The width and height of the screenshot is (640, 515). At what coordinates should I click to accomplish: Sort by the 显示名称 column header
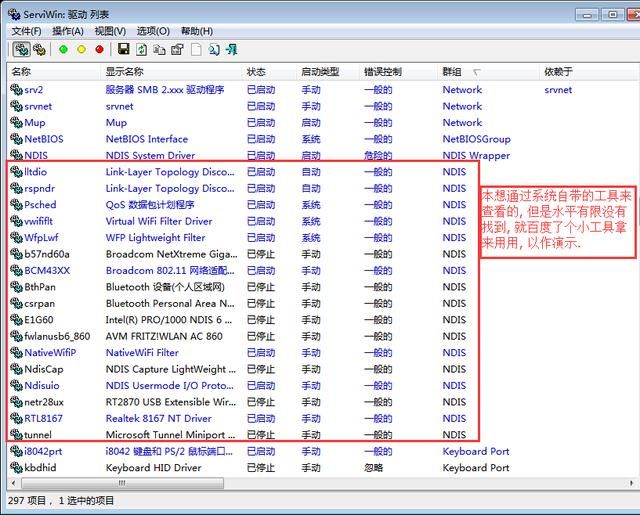click(x=171, y=72)
